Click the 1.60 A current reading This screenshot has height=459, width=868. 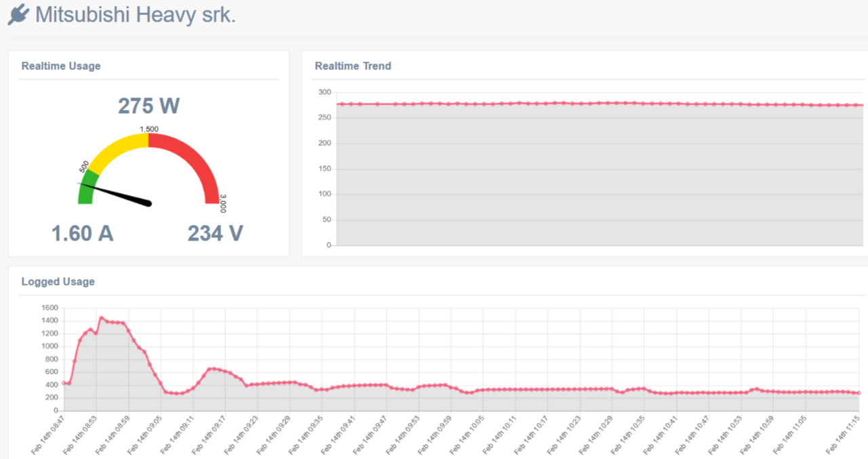click(x=82, y=233)
